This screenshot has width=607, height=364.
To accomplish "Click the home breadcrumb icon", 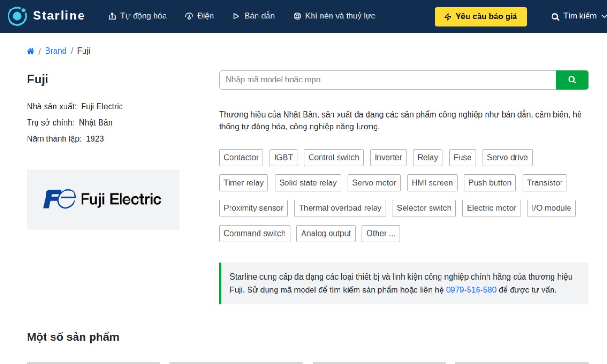I will pyautogui.click(x=30, y=51).
